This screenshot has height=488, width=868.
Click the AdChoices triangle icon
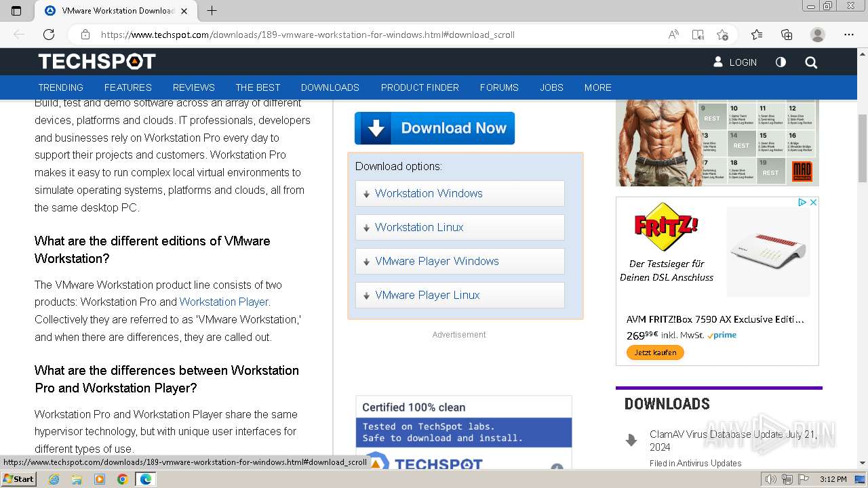[x=802, y=202]
